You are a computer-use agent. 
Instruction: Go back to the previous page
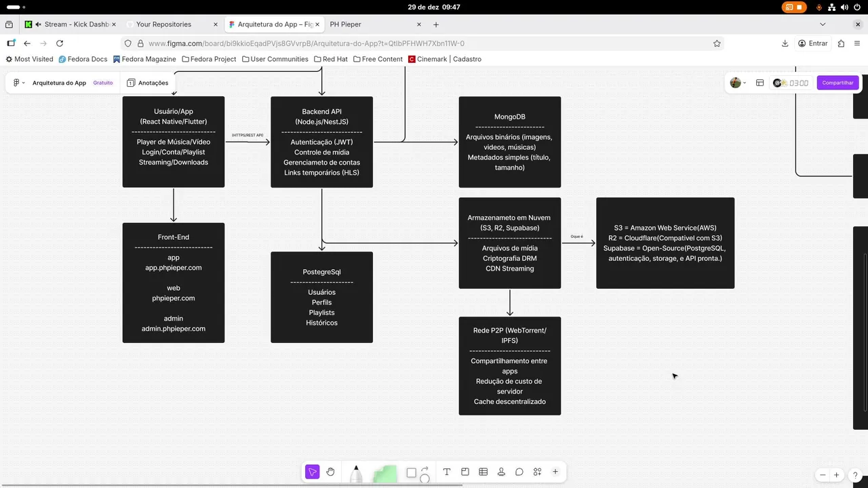click(x=27, y=43)
